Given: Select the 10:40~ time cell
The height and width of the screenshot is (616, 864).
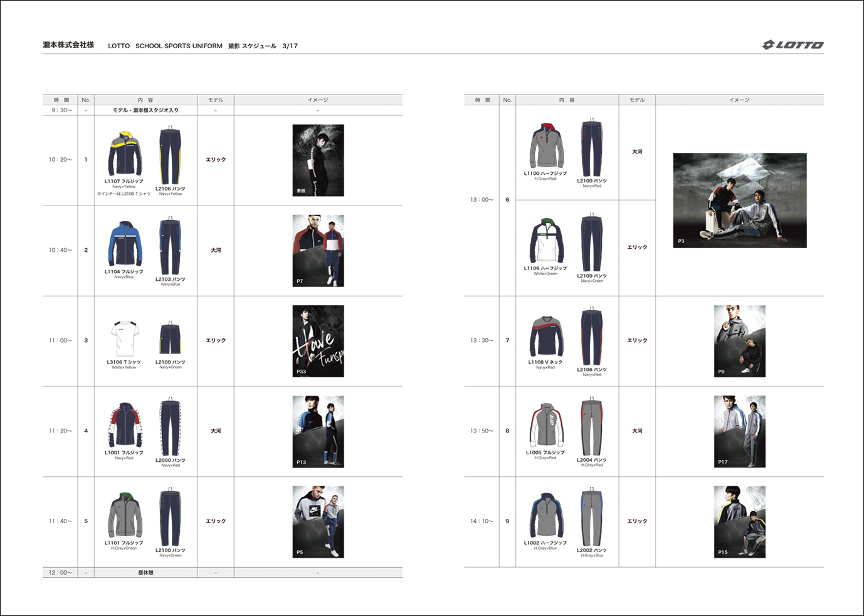Looking at the screenshot, I should point(60,250).
